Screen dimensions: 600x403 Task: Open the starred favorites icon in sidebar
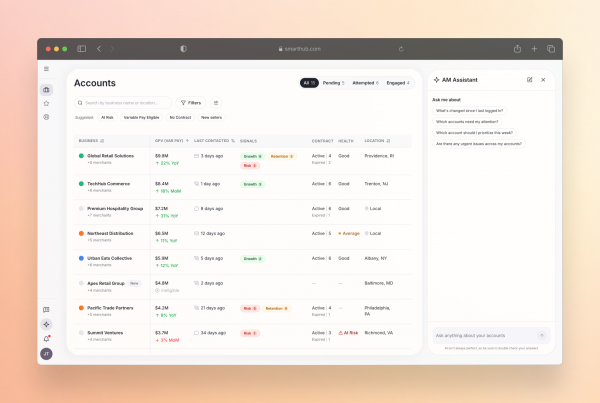point(46,103)
